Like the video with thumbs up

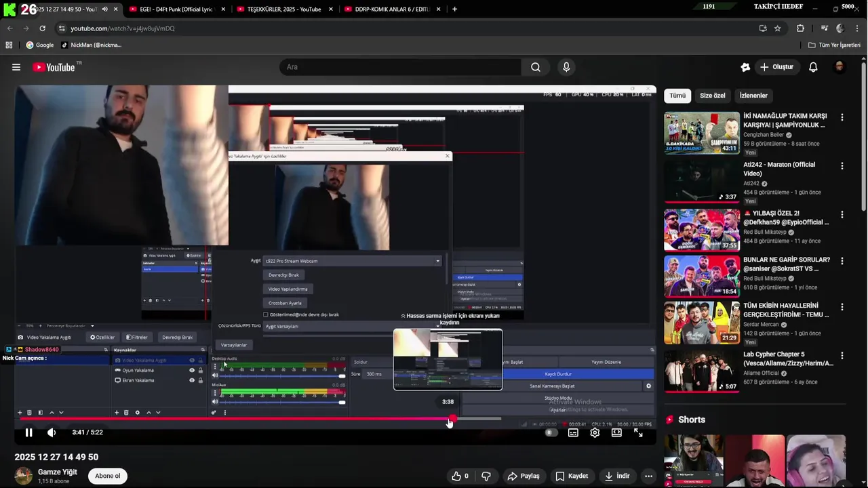(460, 476)
